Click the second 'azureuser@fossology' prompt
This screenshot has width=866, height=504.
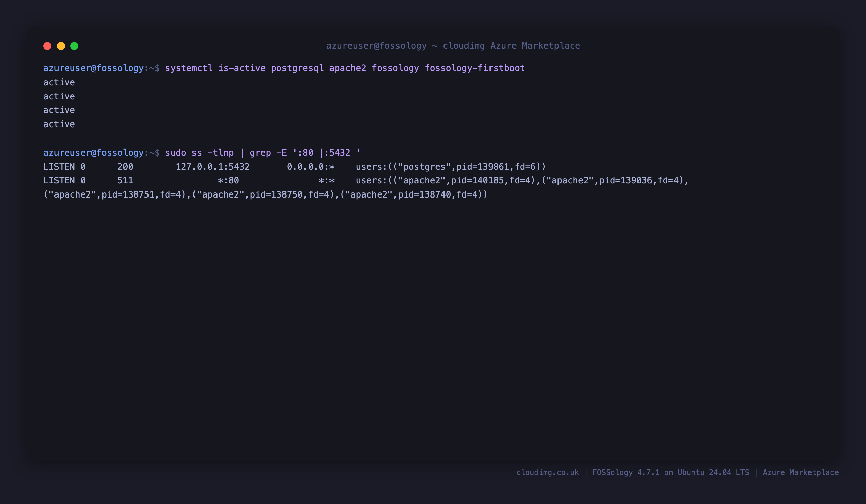tap(93, 153)
